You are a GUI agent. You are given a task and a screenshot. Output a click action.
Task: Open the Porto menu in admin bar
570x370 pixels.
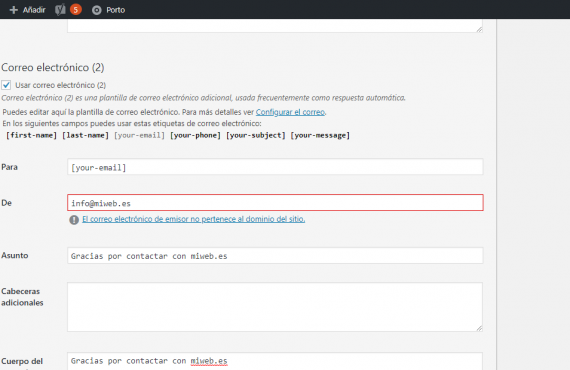[x=108, y=10]
